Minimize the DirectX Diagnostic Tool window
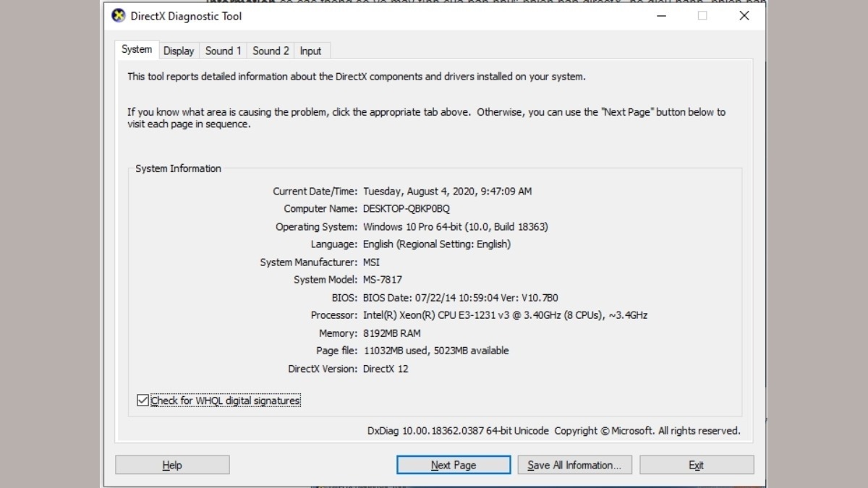The height and width of the screenshot is (488, 868). click(661, 16)
